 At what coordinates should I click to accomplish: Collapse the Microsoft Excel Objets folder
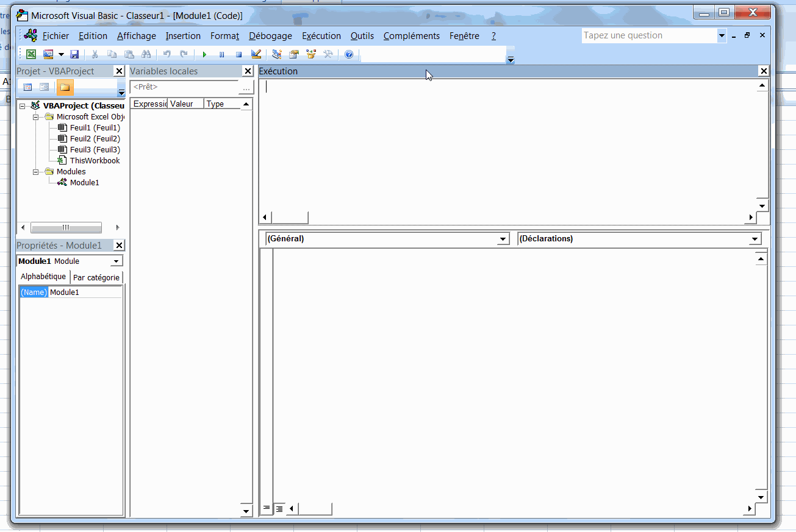click(x=35, y=117)
